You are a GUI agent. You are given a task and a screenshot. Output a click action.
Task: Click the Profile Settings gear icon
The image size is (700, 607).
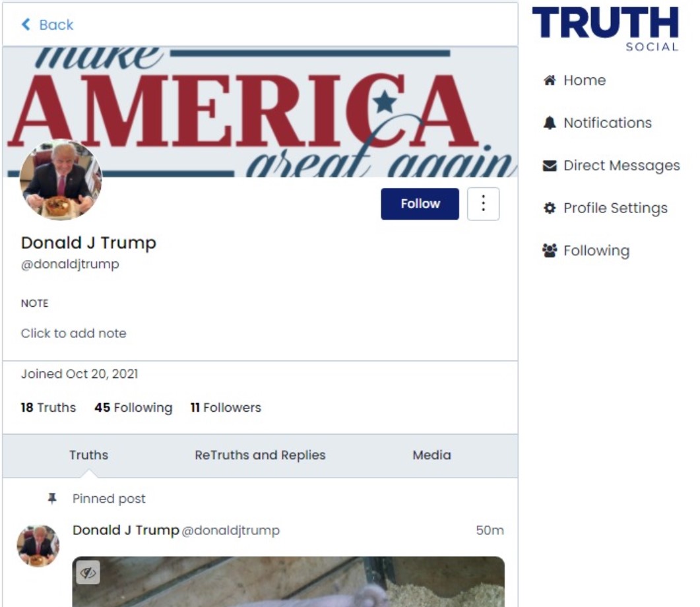(550, 208)
